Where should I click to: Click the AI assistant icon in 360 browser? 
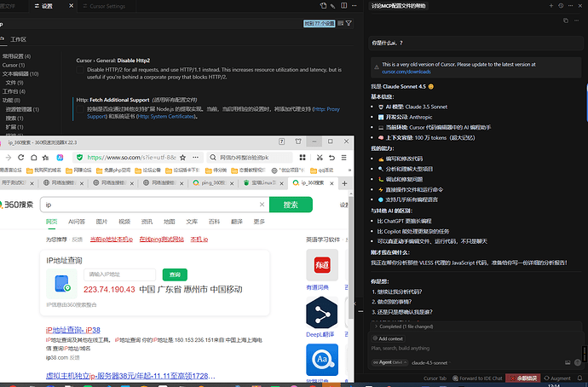[60, 158]
